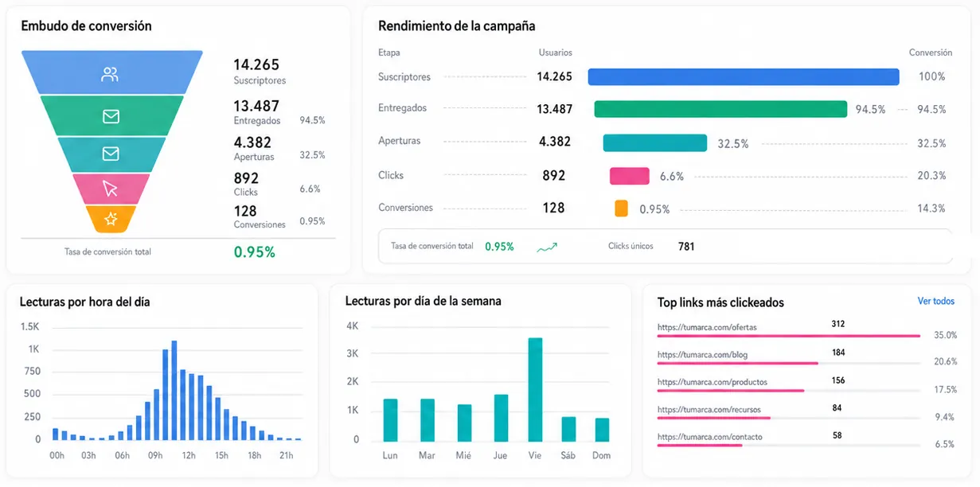This screenshot has width=980, height=487.
Task: Click the orange Conversiones campaign bar
Action: (x=621, y=208)
